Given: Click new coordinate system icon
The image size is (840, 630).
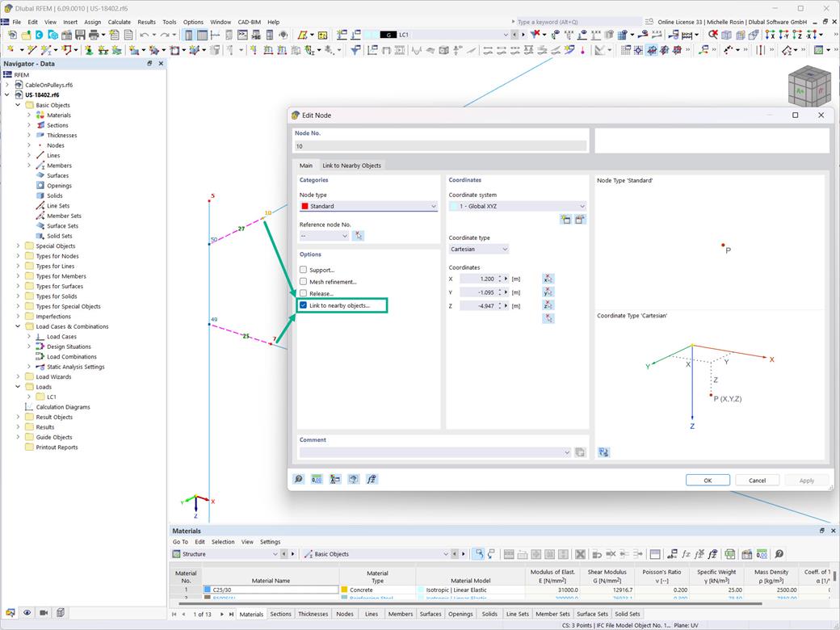Looking at the screenshot, I should [x=565, y=219].
